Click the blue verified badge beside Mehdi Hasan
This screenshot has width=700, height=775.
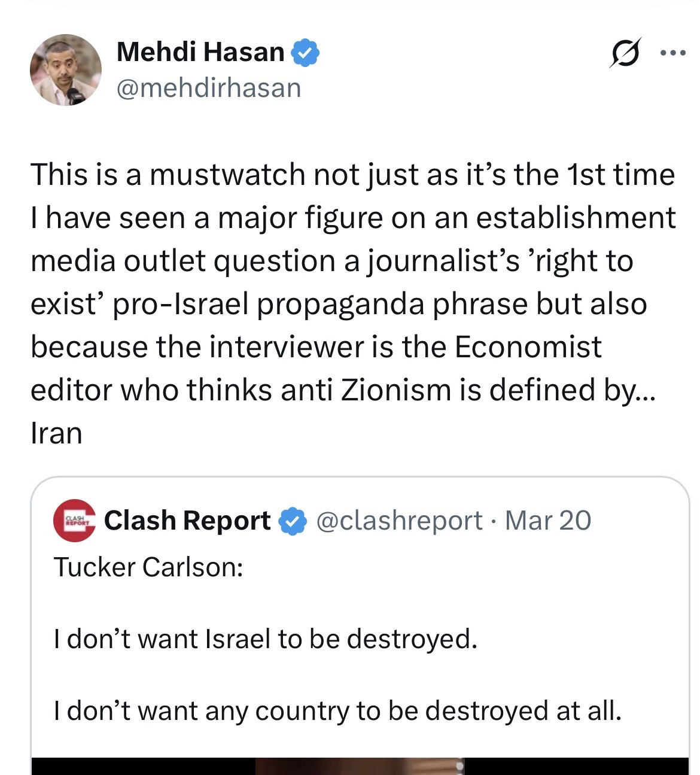click(x=305, y=53)
